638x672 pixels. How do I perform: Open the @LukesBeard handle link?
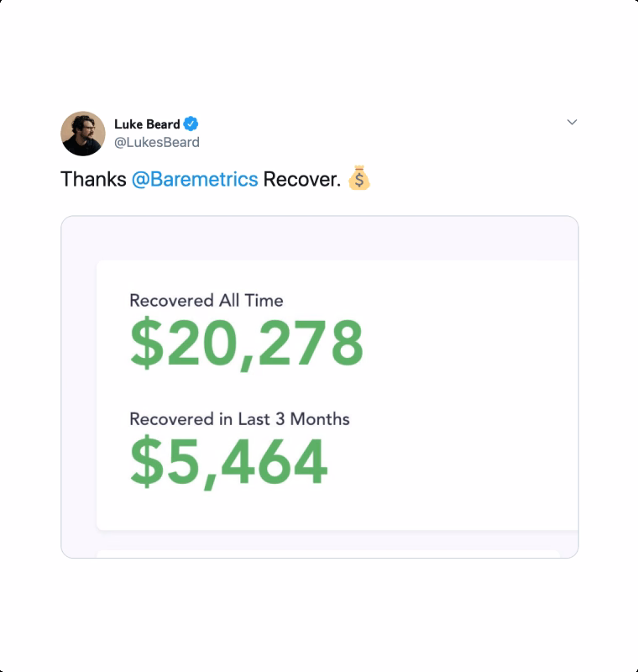tap(157, 143)
